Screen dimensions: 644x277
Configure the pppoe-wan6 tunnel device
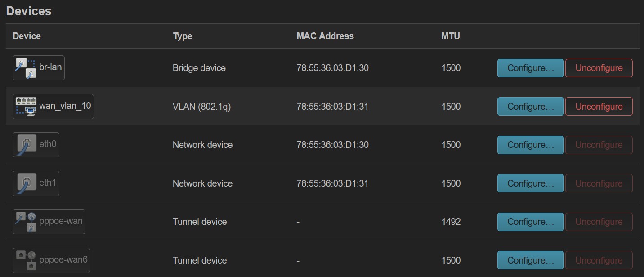click(530, 260)
